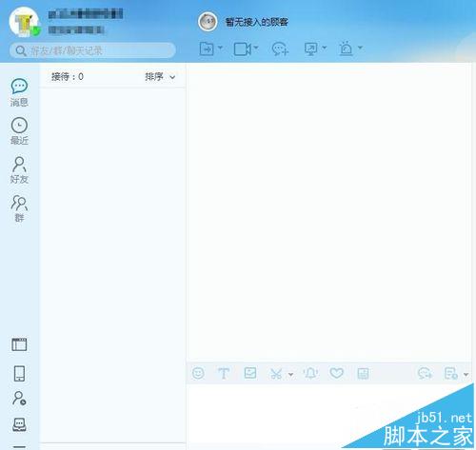Click the 接待：0 reception count label
The image size is (476, 450).
68,77
